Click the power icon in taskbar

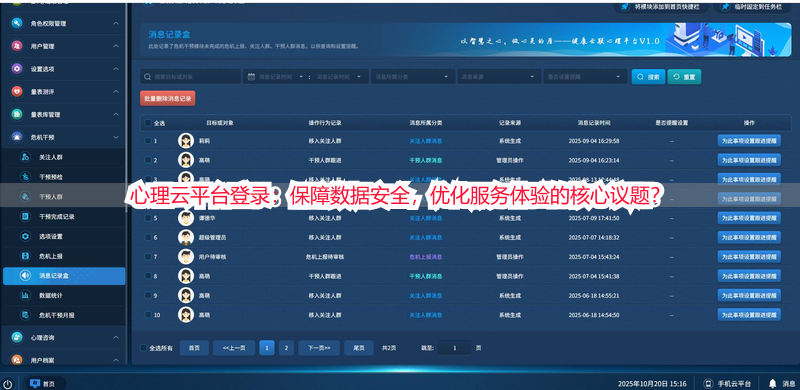point(8,383)
